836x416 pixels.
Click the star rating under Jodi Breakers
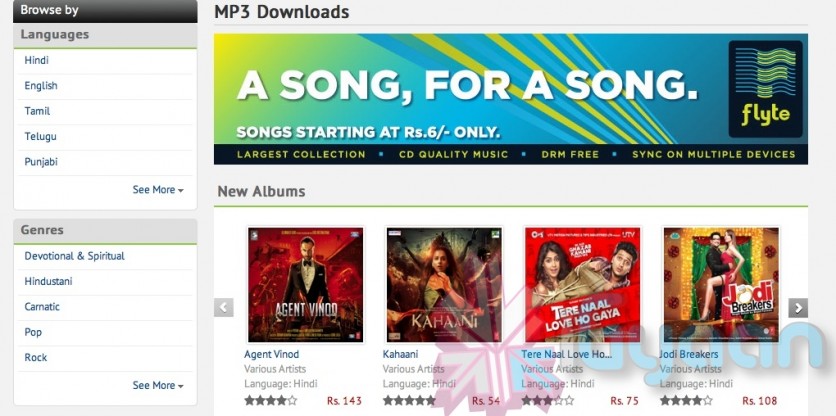pos(686,400)
